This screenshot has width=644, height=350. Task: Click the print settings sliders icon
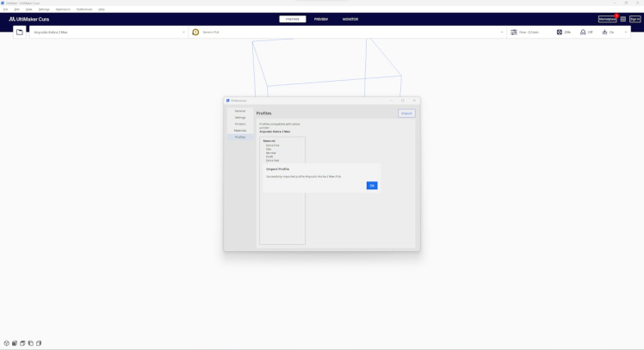point(514,32)
